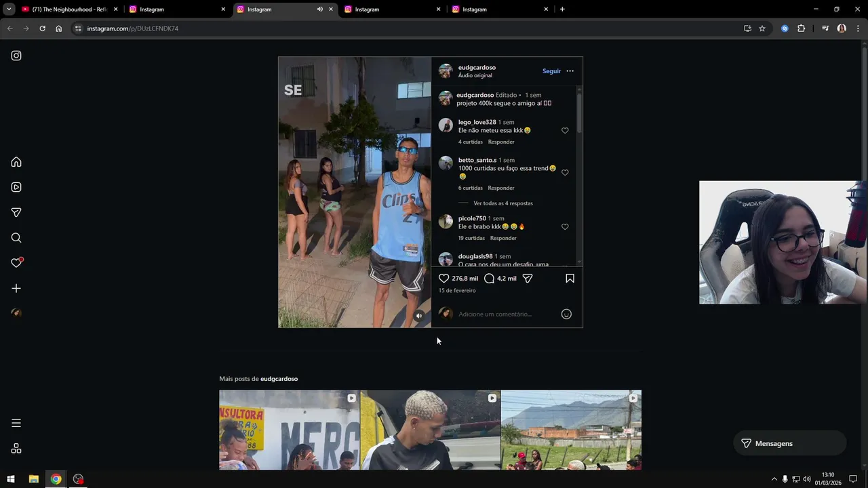The image size is (868, 488).
Task: Open Search in the sidebar
Action: 16,238
